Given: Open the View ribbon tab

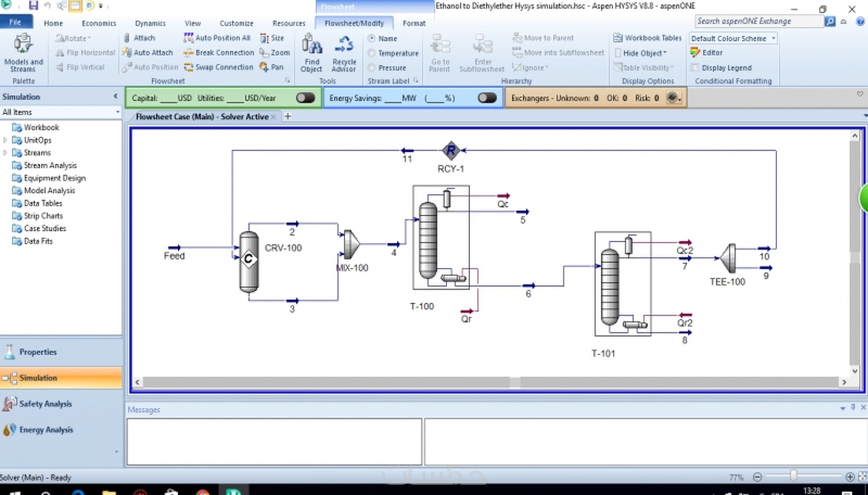Looking at the screenshot, I should tap(192, 23).
